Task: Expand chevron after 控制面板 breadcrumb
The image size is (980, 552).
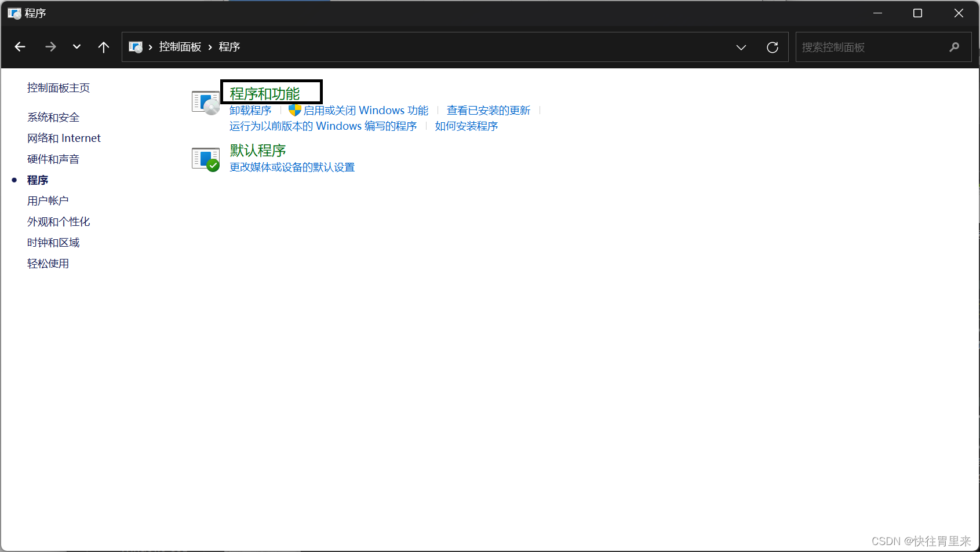Action: (210, 47)
